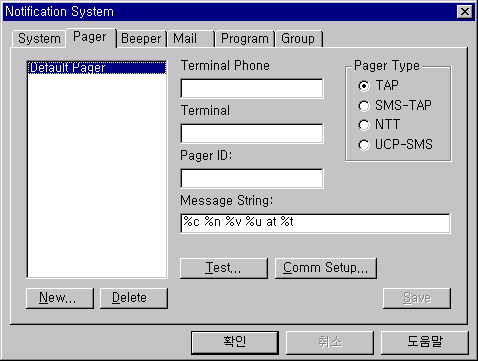Select the TAP pager type
478x361 pixels.
(x=379, y=86)
